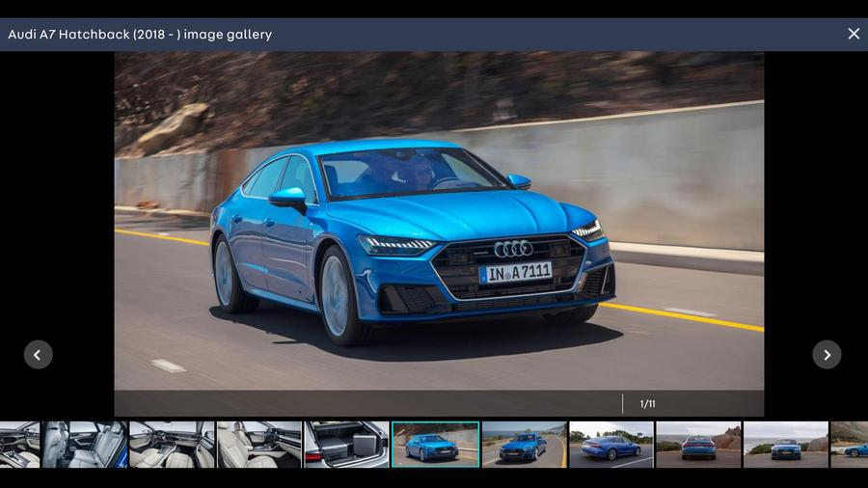Open partially visible first interior thumbnail
Screen dimensions: 868x488
click(20, 445)
